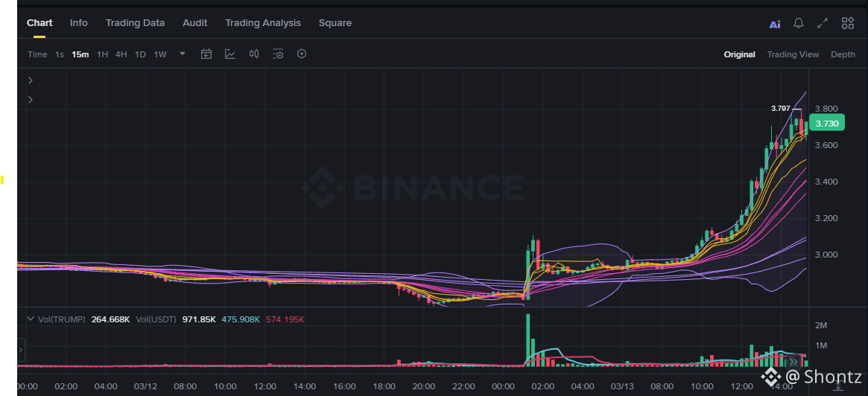This screenshot has width=868, height=396.
Task: Open more intervals dropdown arrow
Action: pyautogui.click(x=183, y=54)
